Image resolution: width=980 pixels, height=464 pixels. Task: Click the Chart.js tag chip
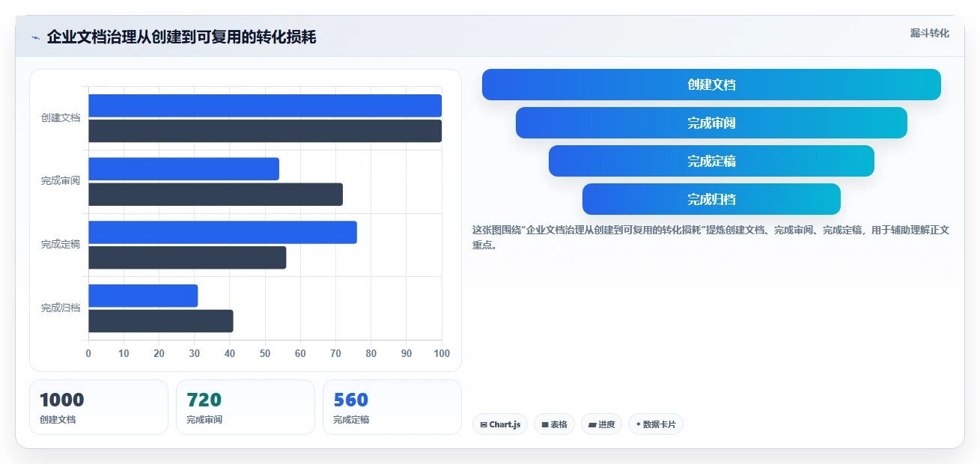tap(500, 424)
